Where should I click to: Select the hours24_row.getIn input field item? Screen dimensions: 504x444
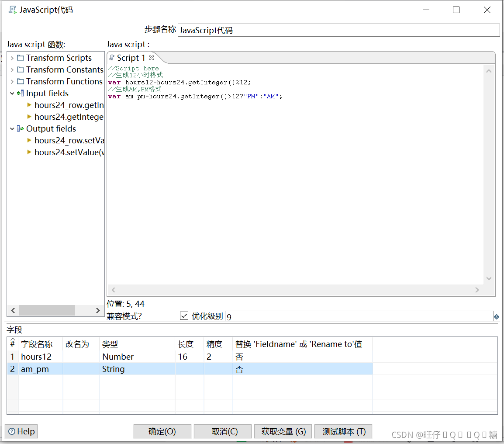(x=69, y=105)
